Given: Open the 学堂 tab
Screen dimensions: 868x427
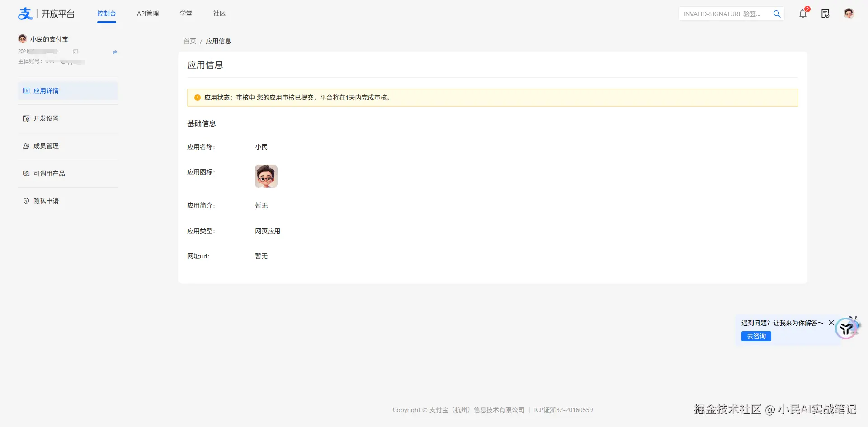Looking at the screenshot, I should pos(186,14).
